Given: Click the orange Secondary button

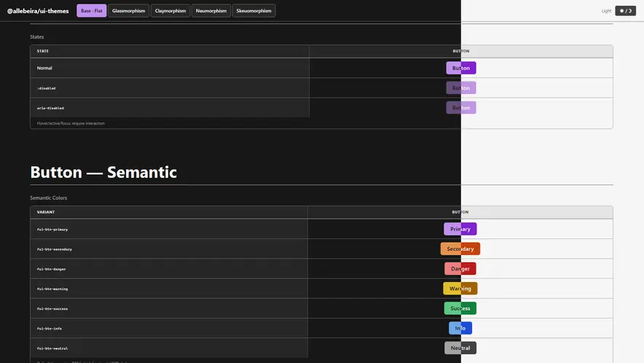Looking at the screenshot, I should tap(460, 249).
